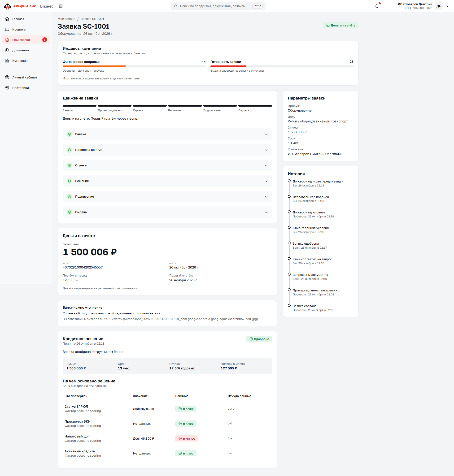Image resolution: width=454 pixels, height=476 pixels.
Task: Click the card icon beside Кредиты
Action: pos(7,29)
